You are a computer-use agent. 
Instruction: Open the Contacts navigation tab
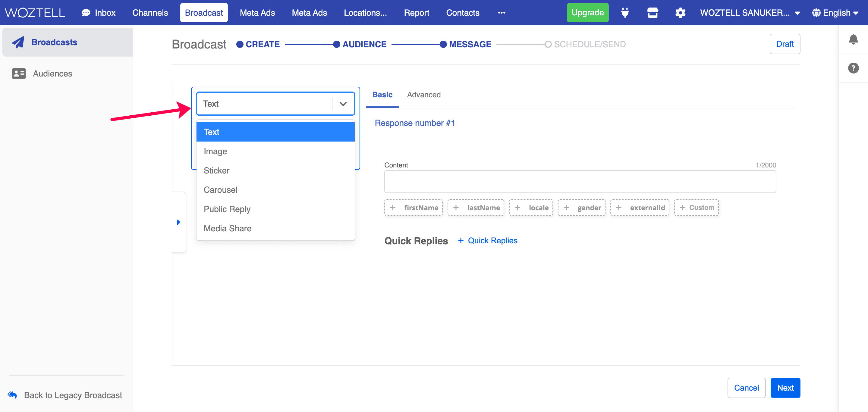(462, 13)
